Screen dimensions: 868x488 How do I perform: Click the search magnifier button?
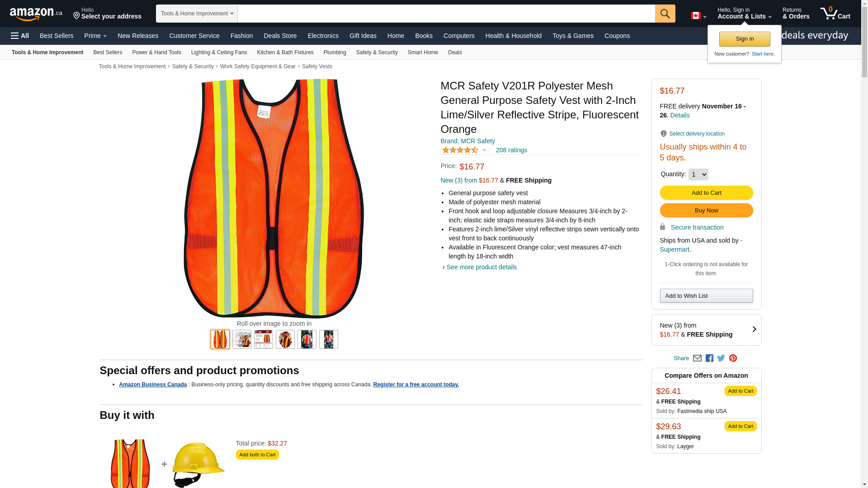click(x=665, y=14)
